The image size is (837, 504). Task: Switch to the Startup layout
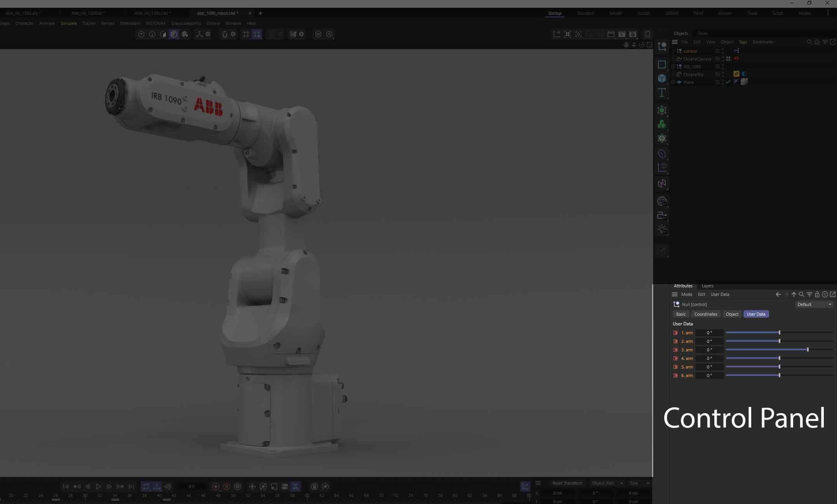coord(555,13)
